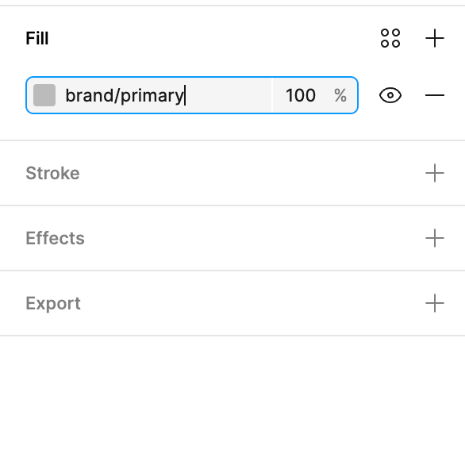The image size is (465, 476).
Task: Click the percent sign in the opacity field
Action: pos(340,95)
